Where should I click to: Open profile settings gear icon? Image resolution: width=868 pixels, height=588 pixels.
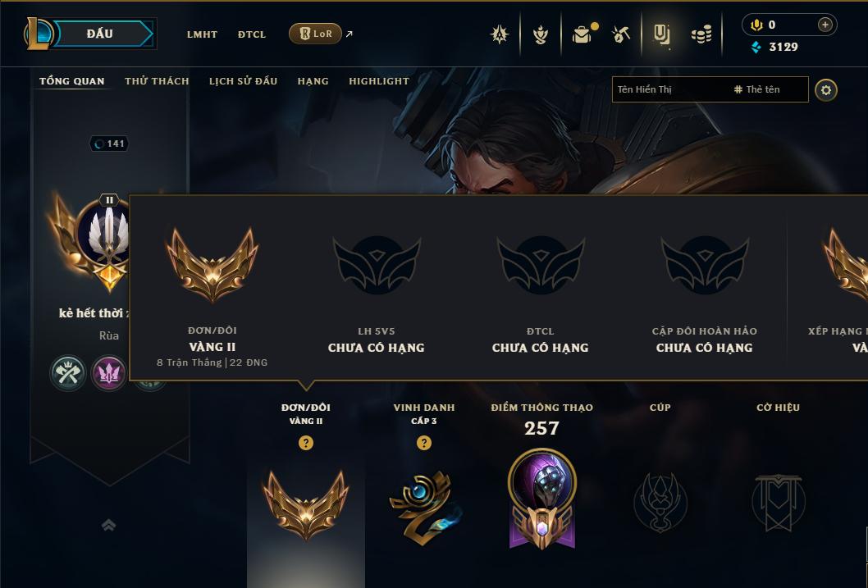pos(826,90)
